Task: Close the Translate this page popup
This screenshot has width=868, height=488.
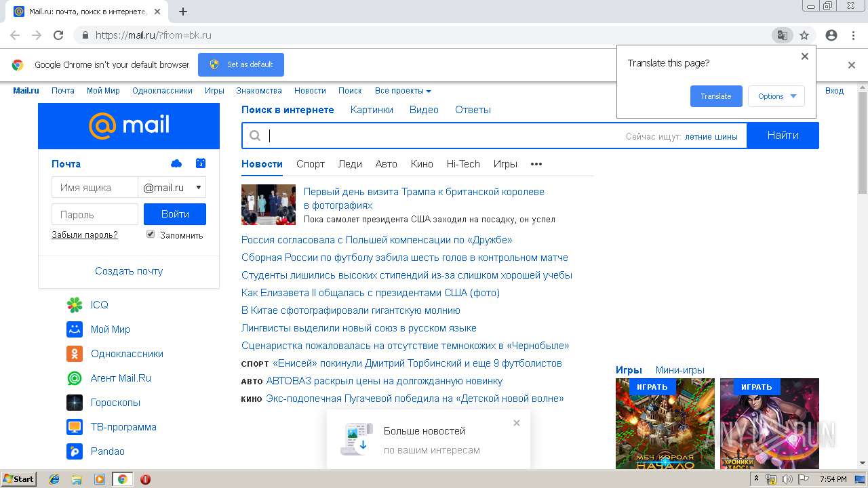Action: point(805,56)
